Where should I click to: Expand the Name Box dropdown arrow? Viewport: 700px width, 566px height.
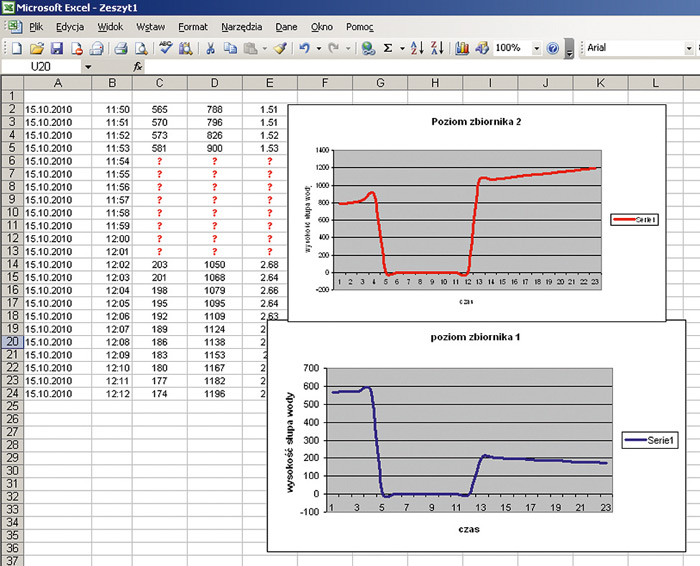[x=88, y=66]
